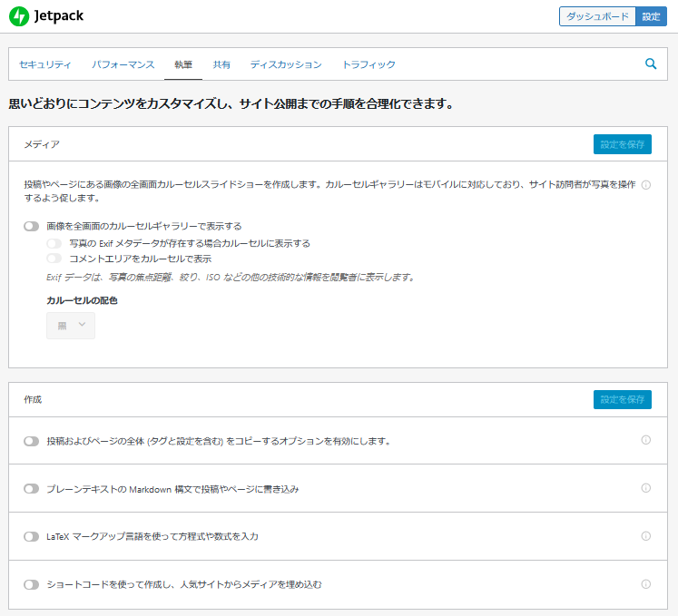
Task: Click info icon for shortcode embed option
Action: (x=646, y=584)
